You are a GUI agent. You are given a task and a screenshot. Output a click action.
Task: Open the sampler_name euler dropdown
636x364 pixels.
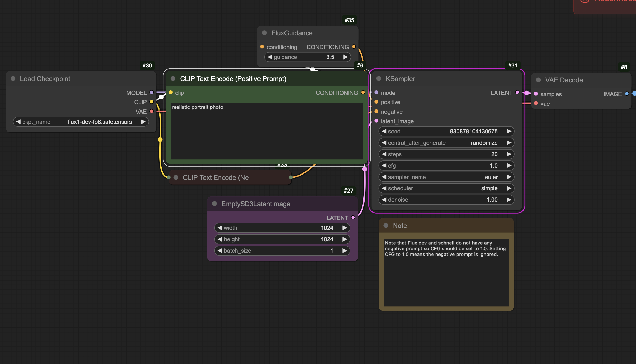[446, 177]
